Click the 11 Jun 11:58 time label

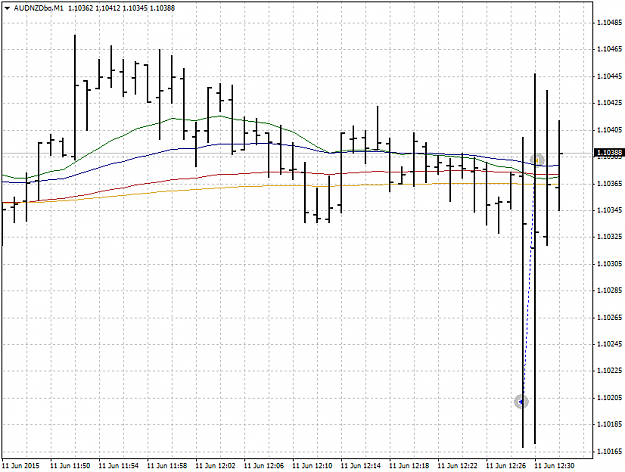pyautogui.click(x=167, y=466)
